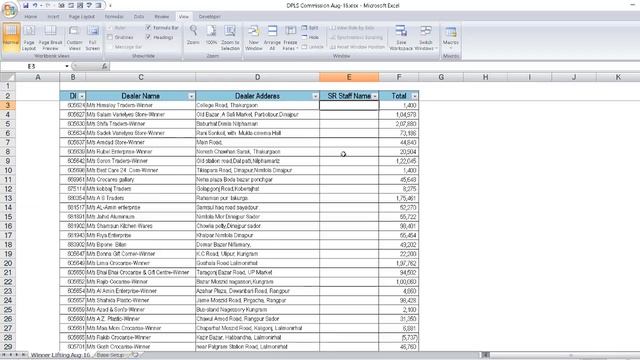Open the DI column filter dropdown
640x360 pixels.
(x=82, y=96)
